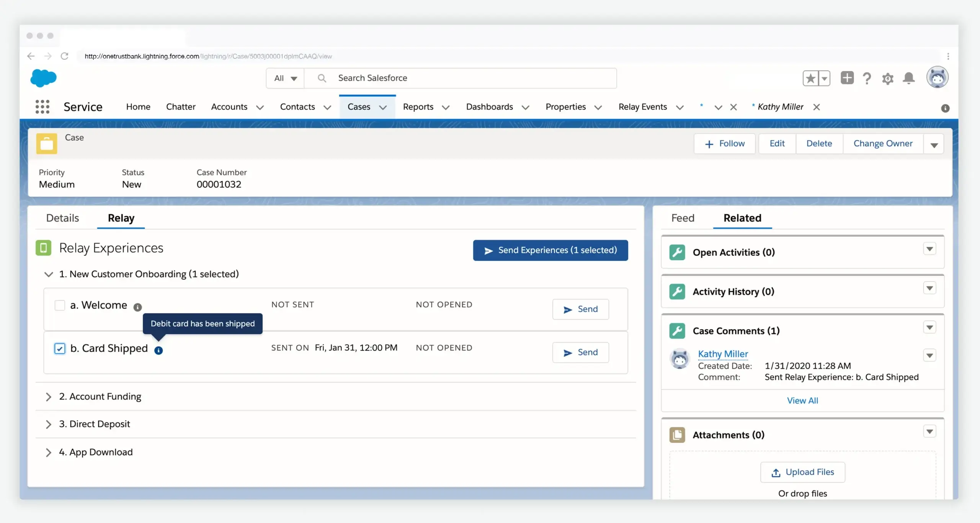Click the info icon next to Card Shipped
980x523 pixels.
(x=158, y=350)
